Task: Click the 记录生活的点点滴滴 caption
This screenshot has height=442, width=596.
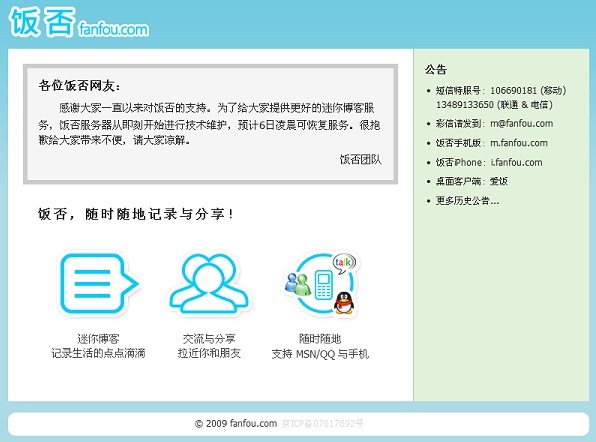Action: [x=98, y=353]
